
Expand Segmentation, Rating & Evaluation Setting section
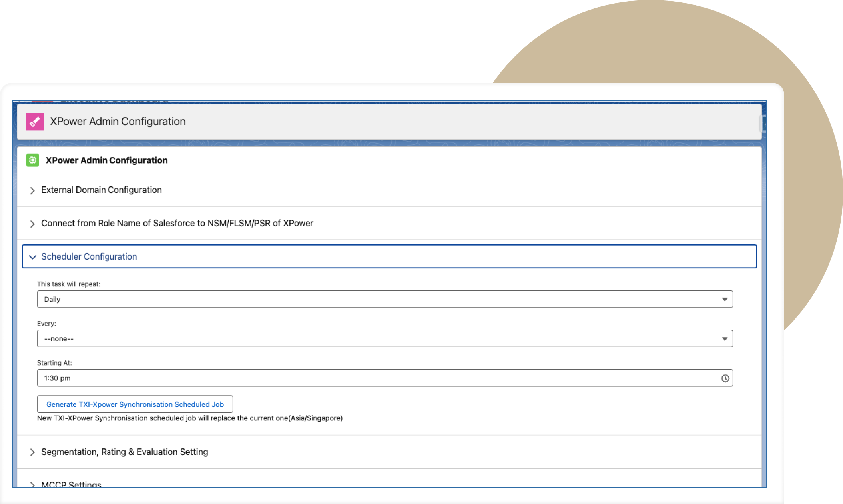[124, 452]
